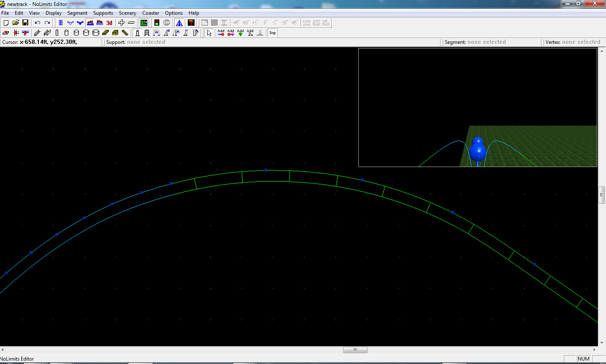Select the blue vertex at the track's peak
Viewport: 606px width, 364px height.
pos(265,170)
